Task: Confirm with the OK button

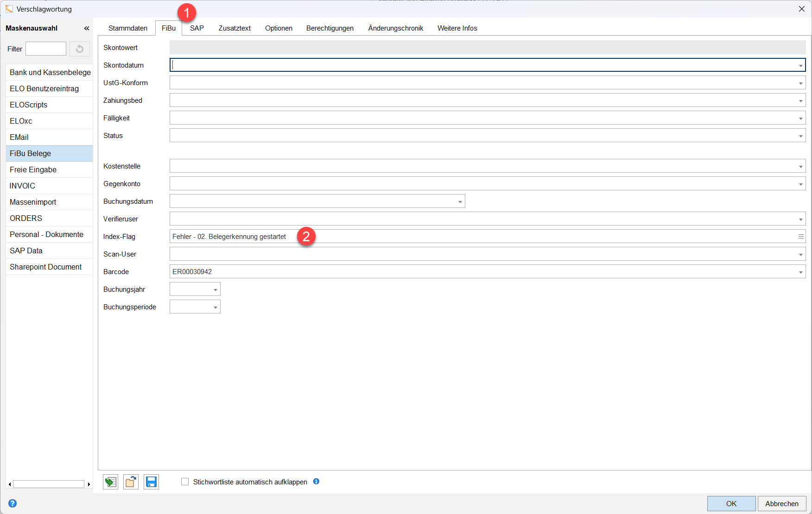Action: [x=731, y=503]
